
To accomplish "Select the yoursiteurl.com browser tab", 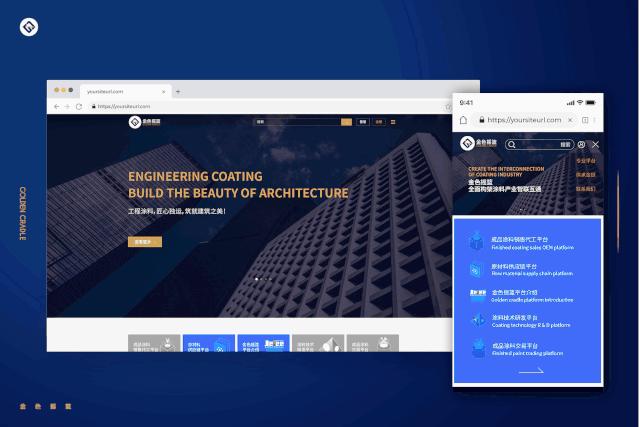I will (126, 91).
